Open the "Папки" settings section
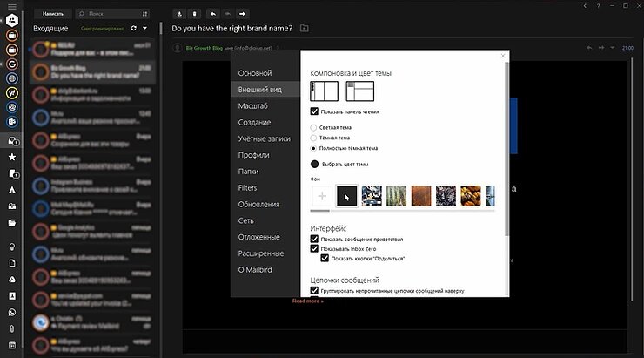The height and width of the screenshot is (358, 644). pos(248,172)
